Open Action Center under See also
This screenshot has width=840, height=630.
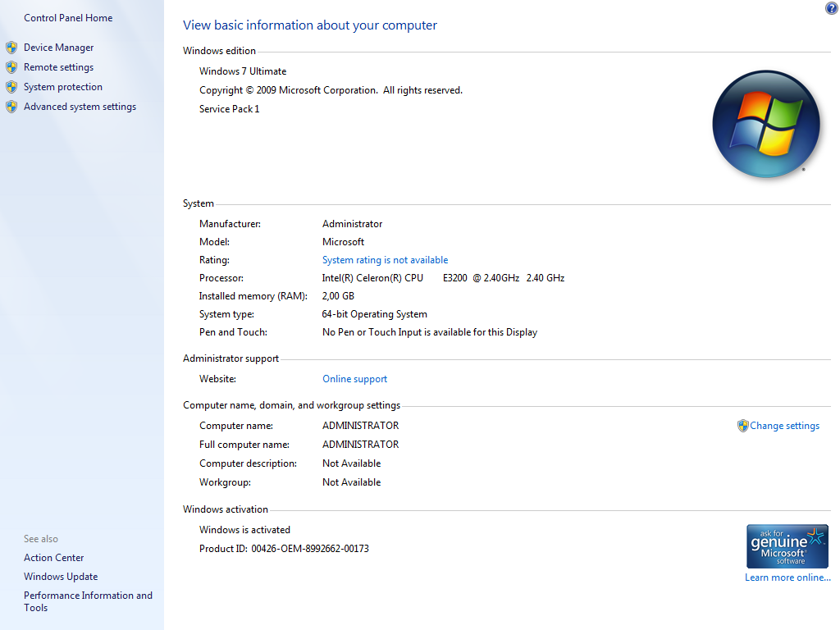coord(53,558)
